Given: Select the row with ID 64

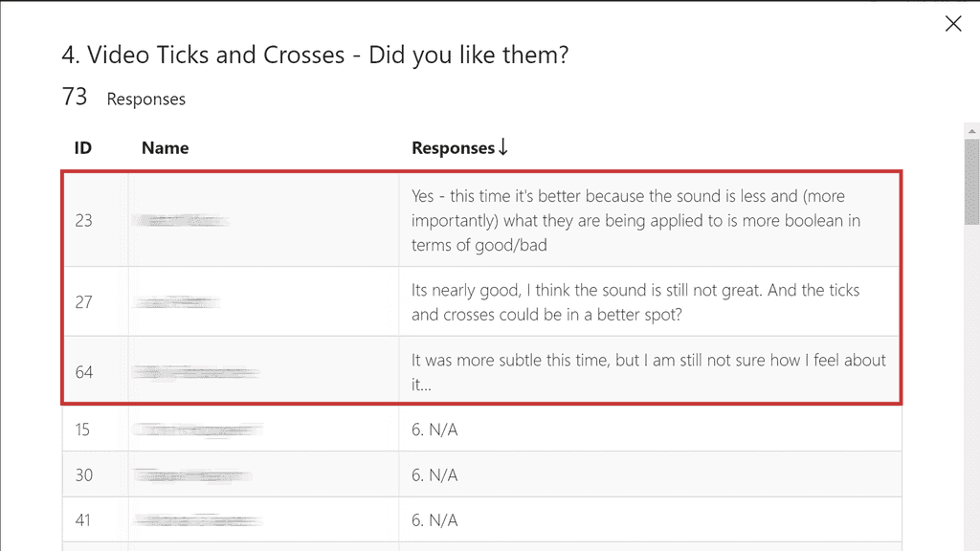Looking at the screenshot, I should pos(84,372).
